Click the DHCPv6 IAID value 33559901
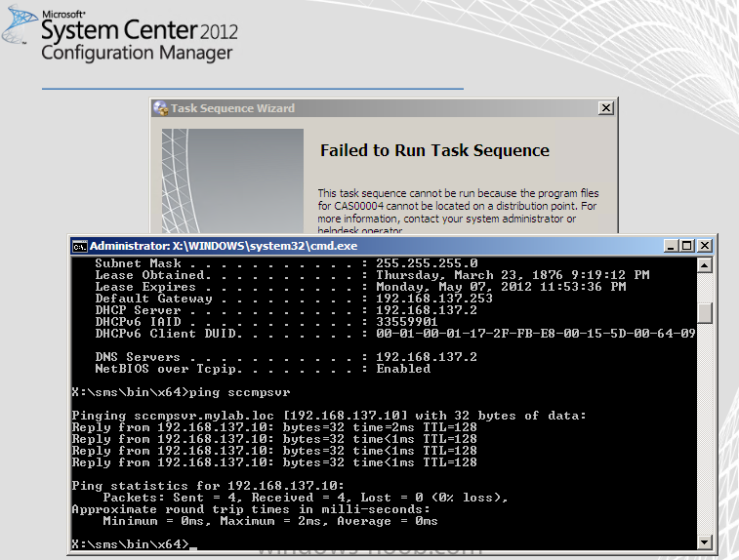 pos(407,322)
